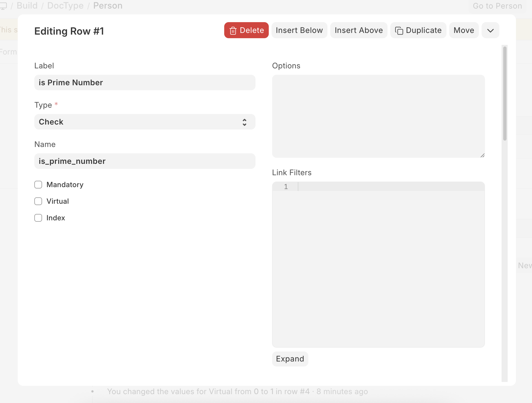Navigate to DocType breadcrumb link

(x=65, y=6)
